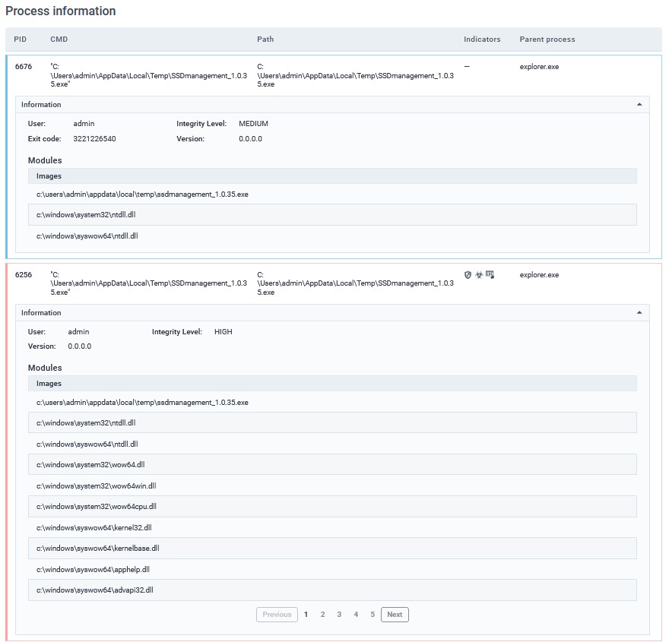Click Images header in process 6676 modules

pos(332,176)
